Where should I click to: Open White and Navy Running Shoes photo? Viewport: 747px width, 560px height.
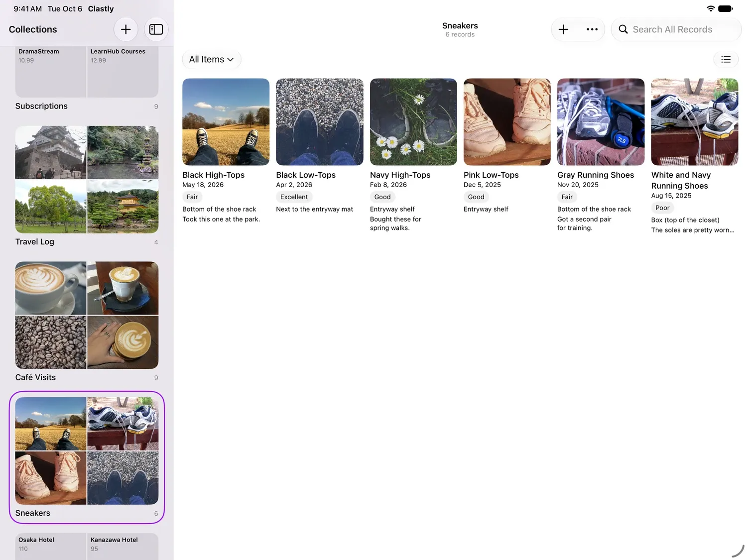pyautogui.click(x=695, y=122)
